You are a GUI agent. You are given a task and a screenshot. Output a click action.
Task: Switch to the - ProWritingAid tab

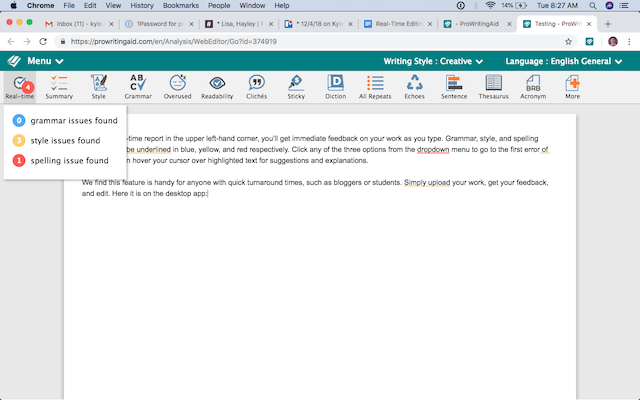tap(478, 24)
